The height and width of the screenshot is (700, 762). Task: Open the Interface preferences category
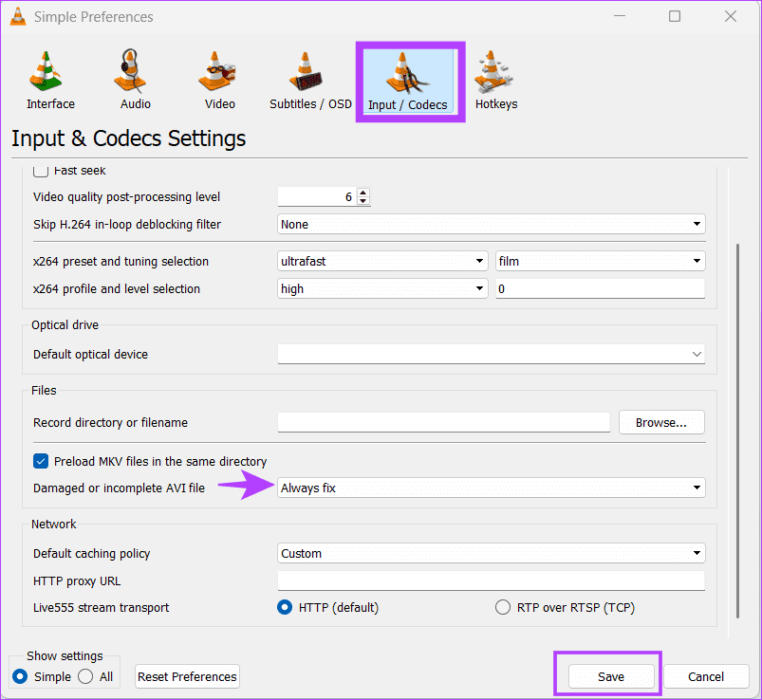click(50, 81)
